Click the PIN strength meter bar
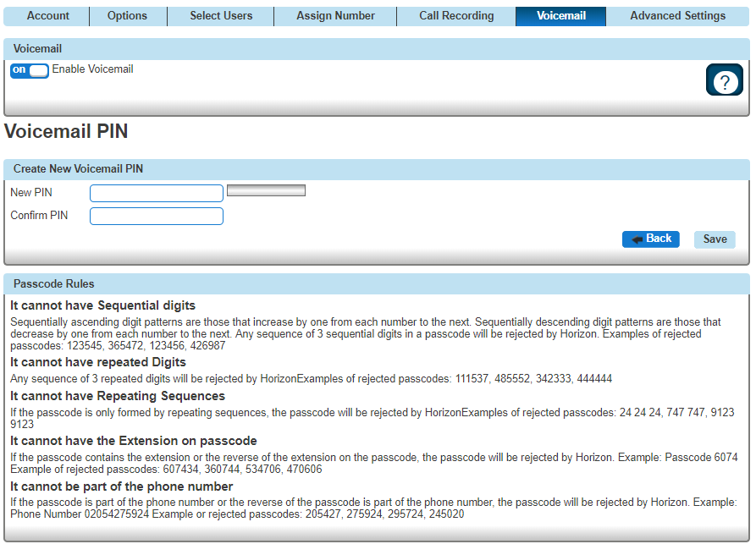756x555 pixels. click(x=266, y=191)
